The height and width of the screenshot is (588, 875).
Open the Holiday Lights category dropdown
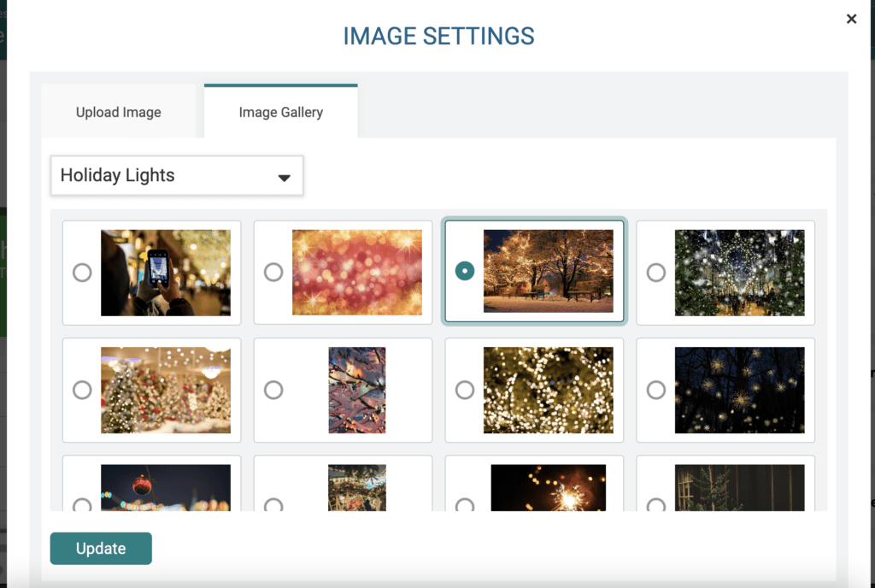click(x=177, y=176)
